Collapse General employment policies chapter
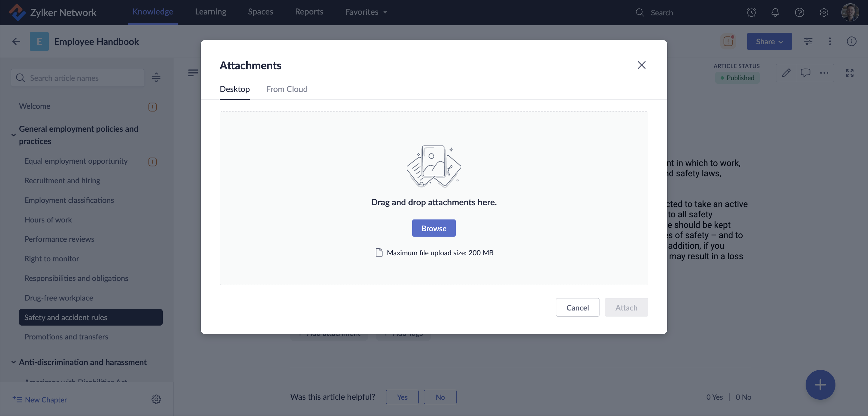The width and height of the screenshot is (868, 416). pyautogui.click(x=14, y=135)
